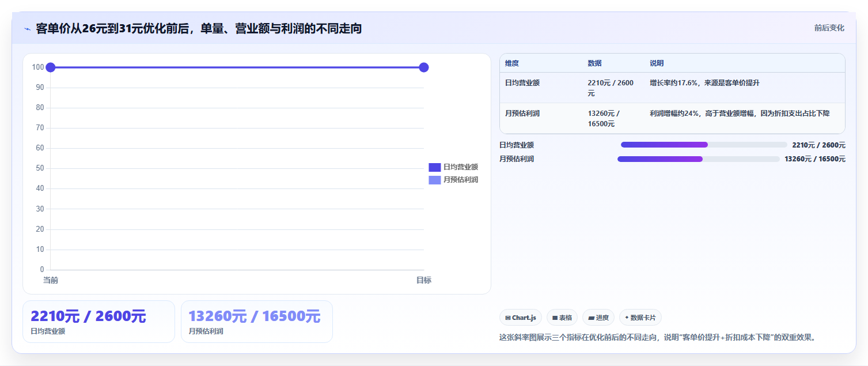This screenshot has width=868, height=366.
Task: Click the 目标 x-axis label
Action: (x=424, y=280)
